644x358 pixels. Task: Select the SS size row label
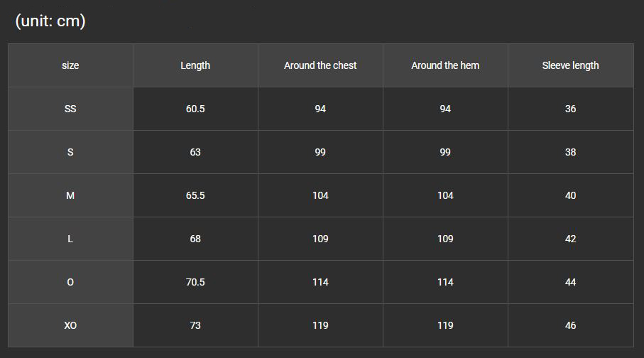[70, 109]
